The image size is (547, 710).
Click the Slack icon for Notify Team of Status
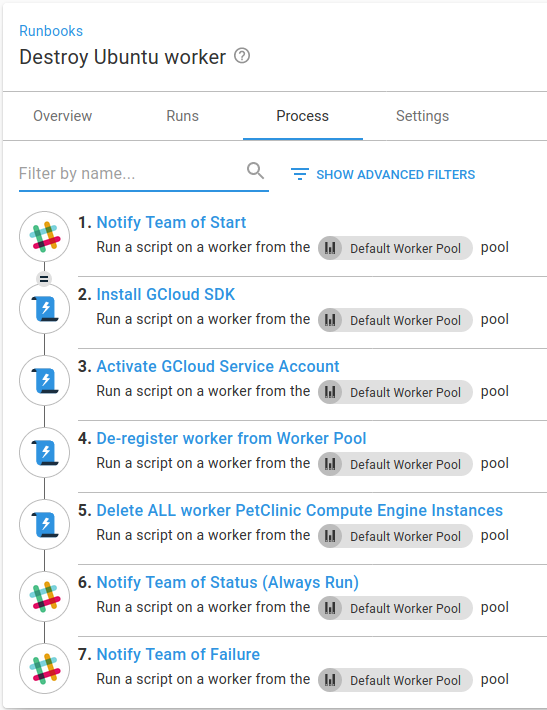pos(44,596)
